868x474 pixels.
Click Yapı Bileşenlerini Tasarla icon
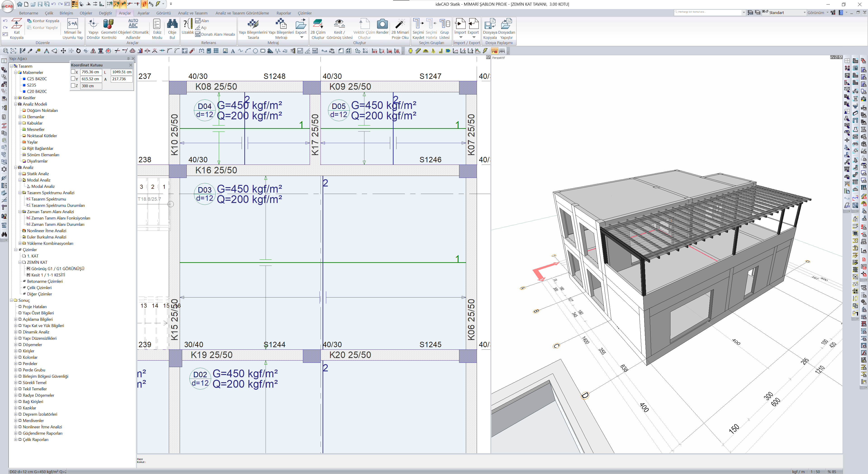click(253, 24)
